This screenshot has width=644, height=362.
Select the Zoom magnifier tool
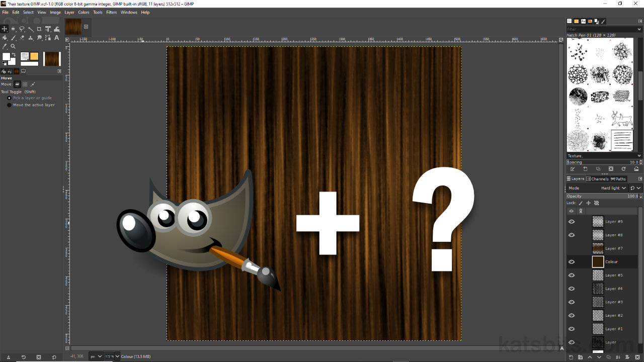click(13, 46)
